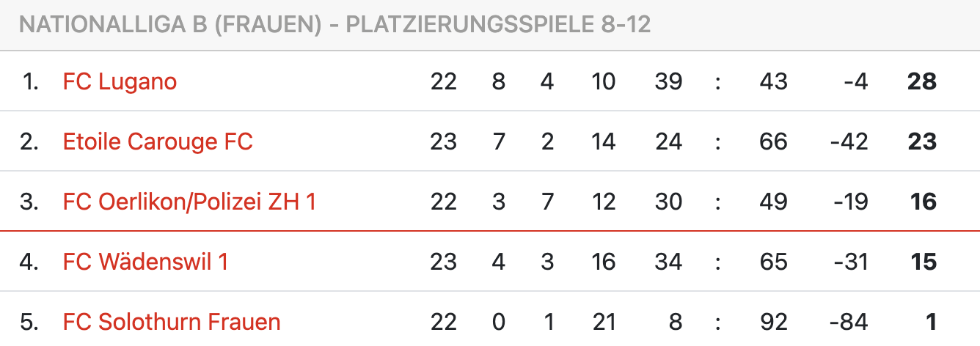The image size is (980, 346).
Task: Open the FC Lugano team link
Action: [120, 81]
